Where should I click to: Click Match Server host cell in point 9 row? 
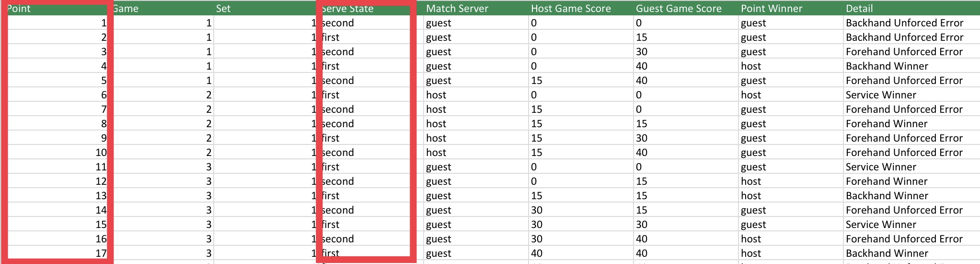(476, 138)
